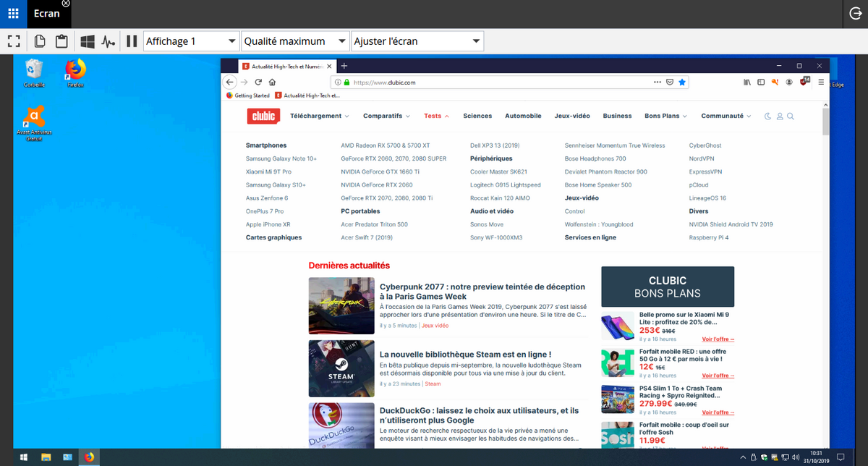This screenshot has height=466, width=868.
Task: Open Clubic search magnifier
Action: [791, 116]
